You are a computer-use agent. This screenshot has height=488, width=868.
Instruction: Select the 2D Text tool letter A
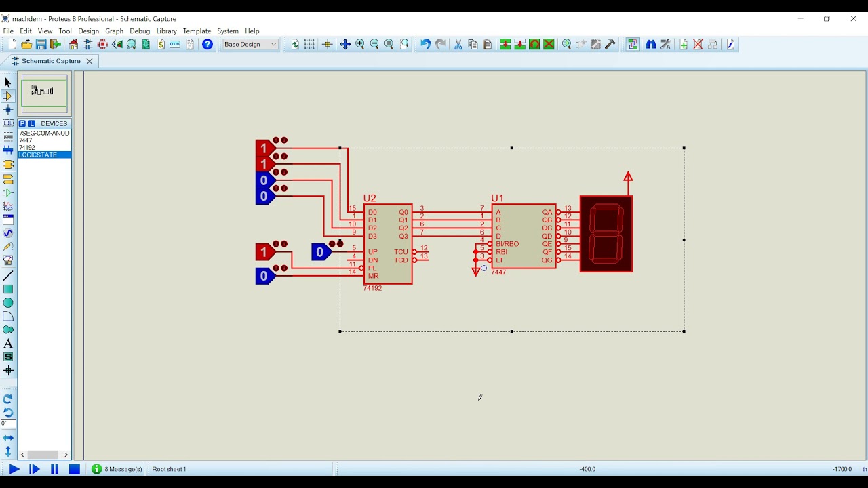[x=8, y=344]
